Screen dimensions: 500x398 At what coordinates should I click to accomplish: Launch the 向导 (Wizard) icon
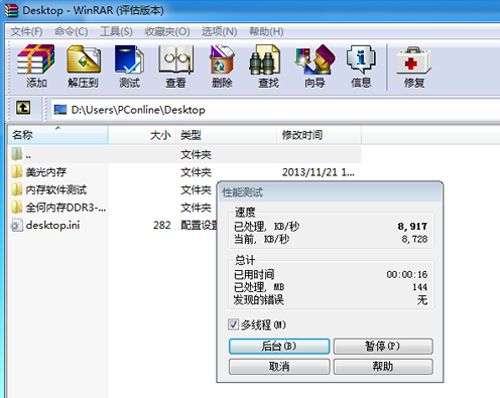click(x=315, y=60)
